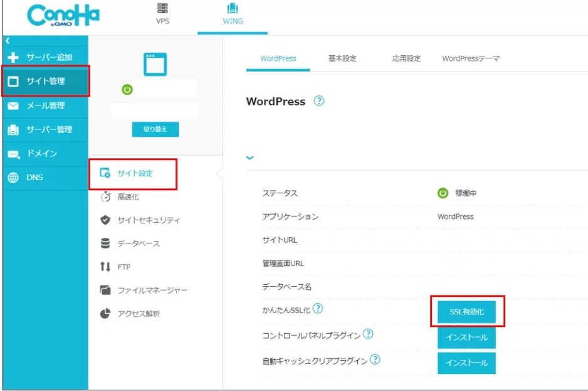Click the help icon next to 自動キャッシュクリアプラグイン
The height and width of the screenshot is (391, 588).
[x=375, y=360]
